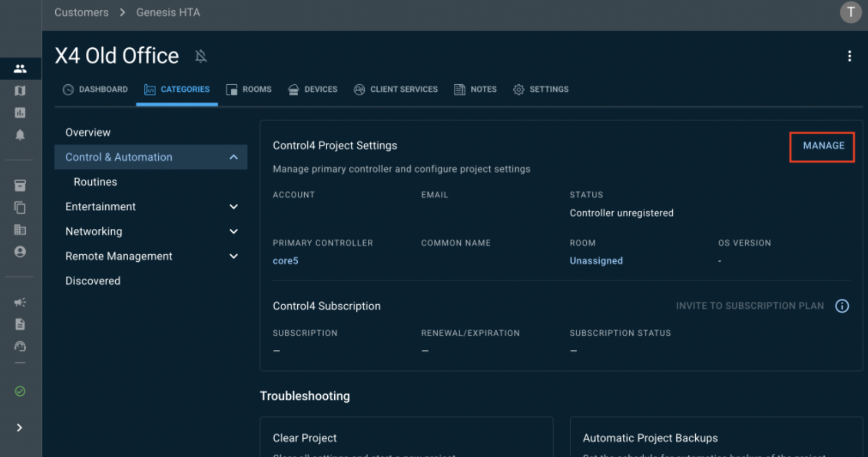Open the Client Services tab
Screen dimensions: 868x457
tap(396, 90)
